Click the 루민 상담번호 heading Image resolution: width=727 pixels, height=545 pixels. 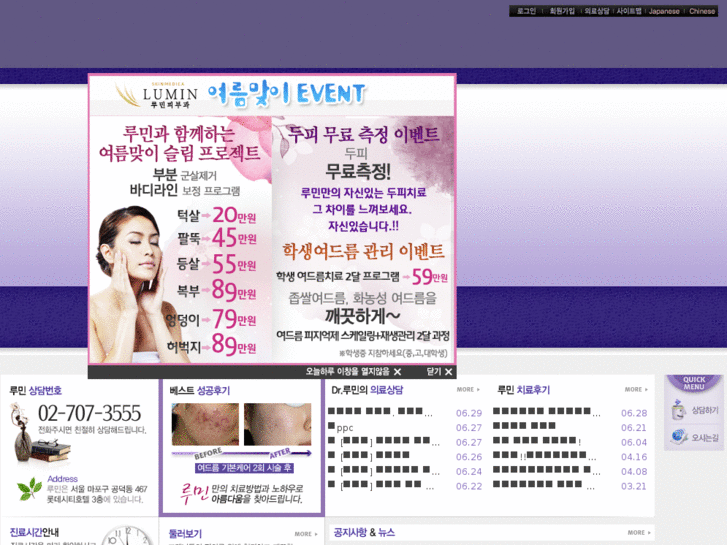(36, 391)
